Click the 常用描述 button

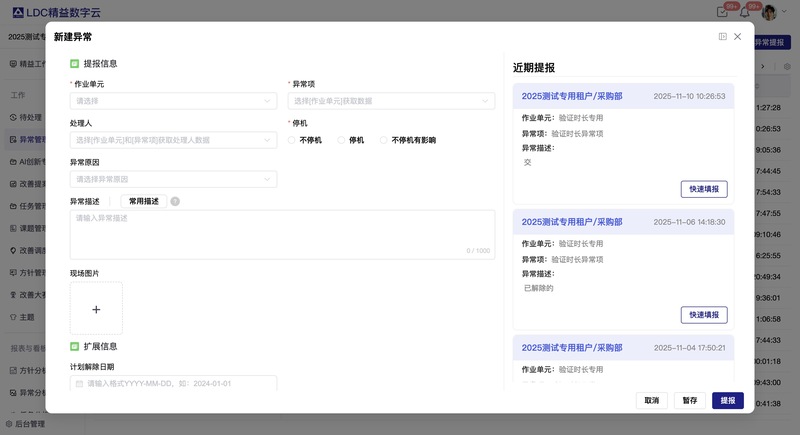pos(143,201)
